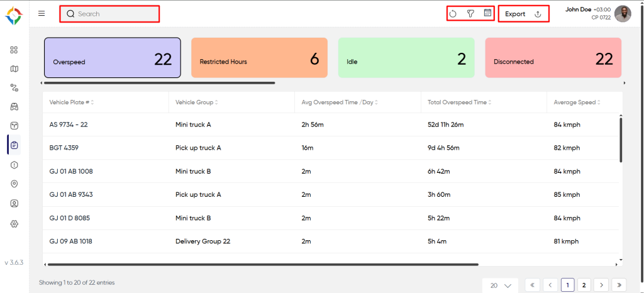Click the export upload arrow icon
644x293 pixels.
(538, 14)
